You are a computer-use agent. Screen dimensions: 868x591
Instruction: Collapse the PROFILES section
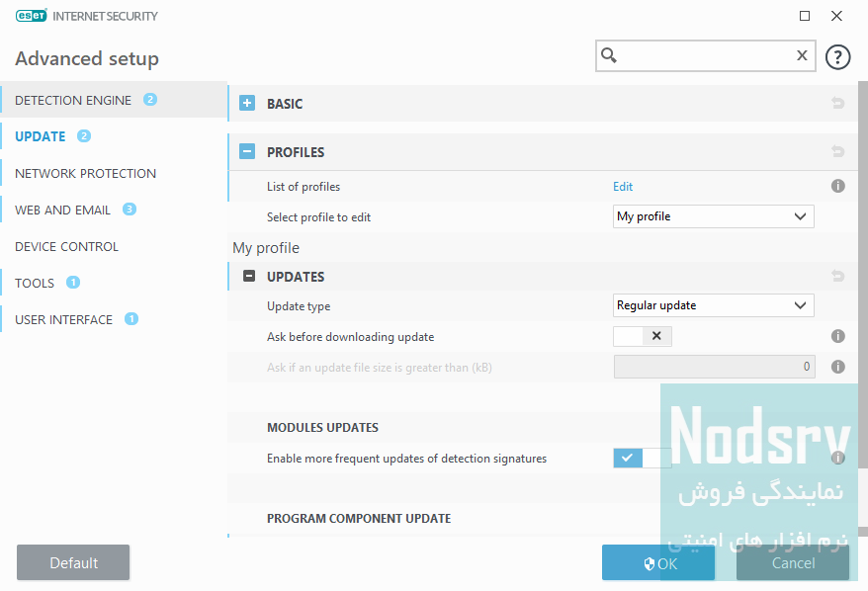pos(247,151)
